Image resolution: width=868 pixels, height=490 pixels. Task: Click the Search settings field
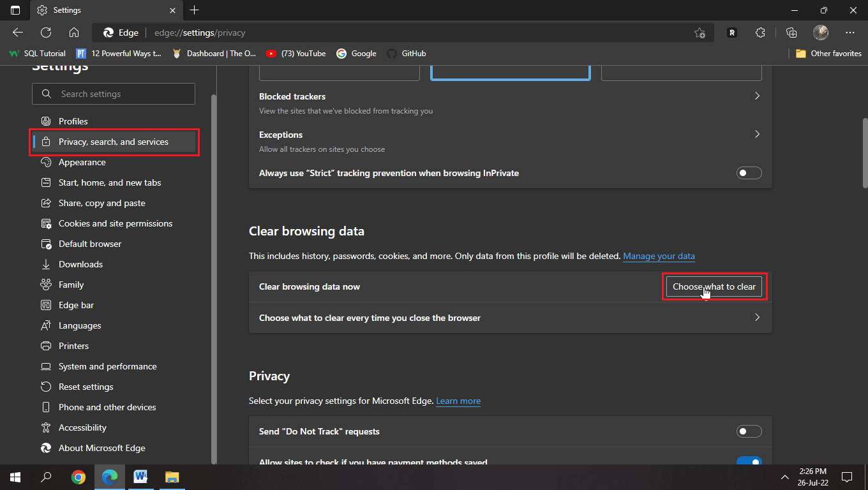pyautogui.click(x=114, y=94)
